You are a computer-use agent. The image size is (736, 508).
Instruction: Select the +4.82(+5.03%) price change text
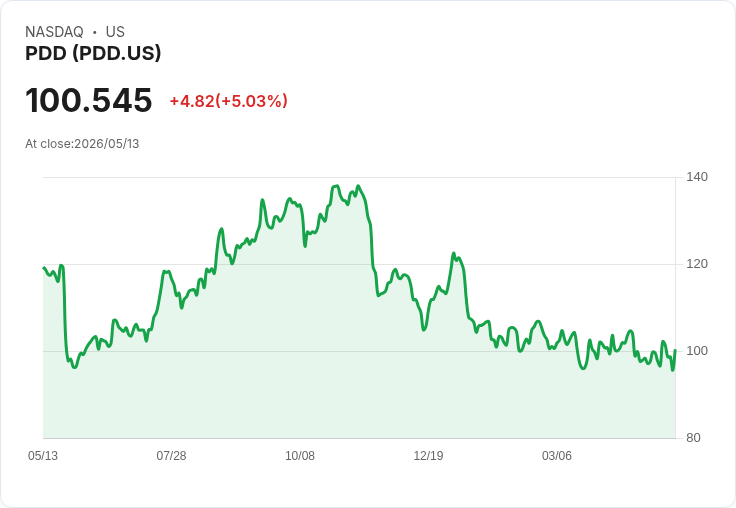point(229,101)
